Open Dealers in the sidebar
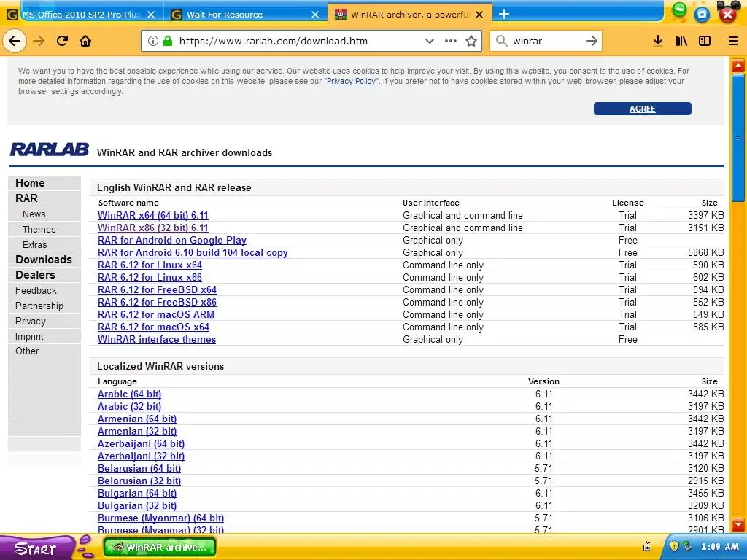Viewport: 747px width, 560px height. tap(35, 275)
